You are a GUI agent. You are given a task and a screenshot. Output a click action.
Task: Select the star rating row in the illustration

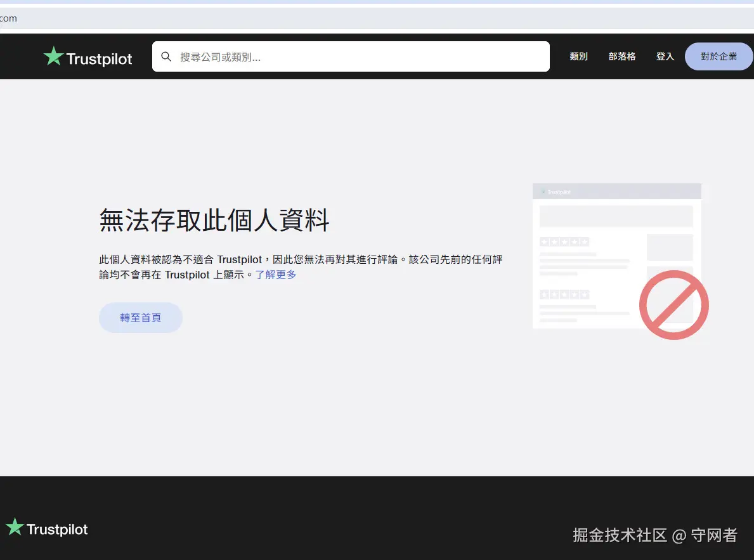coord(564,242)
